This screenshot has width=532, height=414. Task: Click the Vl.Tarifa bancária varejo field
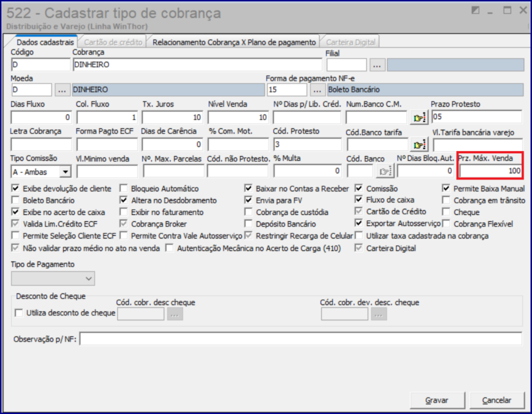[478, 145]
